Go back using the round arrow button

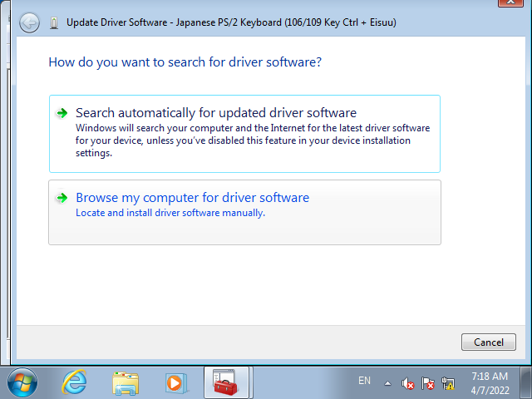click(29, 22)
